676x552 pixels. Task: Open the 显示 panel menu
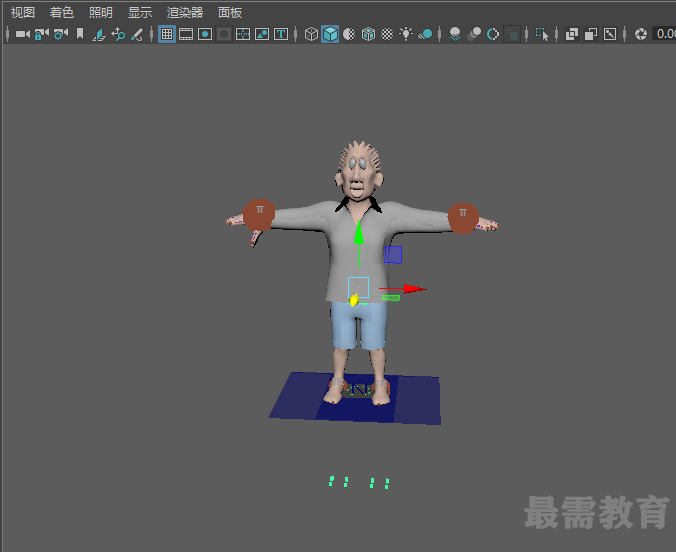click(x=140, y=13)
